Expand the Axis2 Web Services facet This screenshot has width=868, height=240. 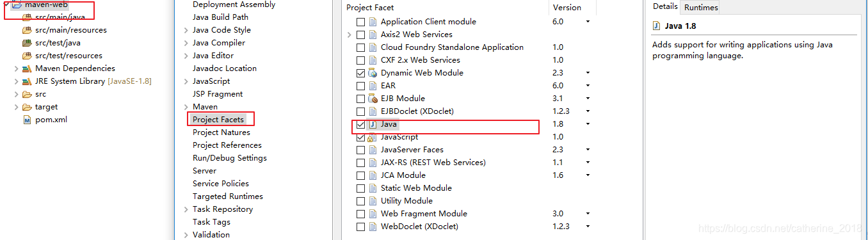[x=350, y=35]
